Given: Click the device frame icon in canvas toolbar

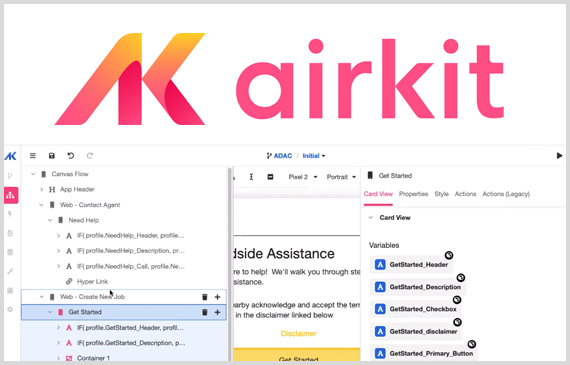Looking at the screenshot, I should pos(270,177).
